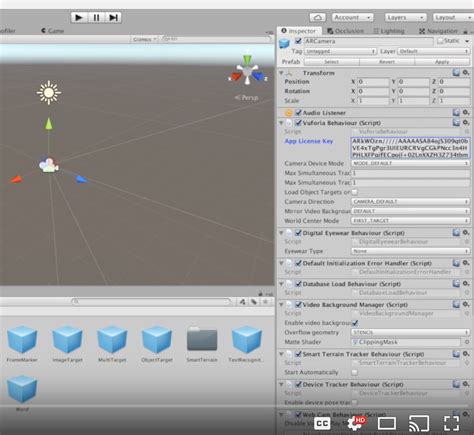This screenshot has height=435, width=474.
Task: Toggle the Digital Eyewear Behaviour checkbox
Action: point(298,233)
